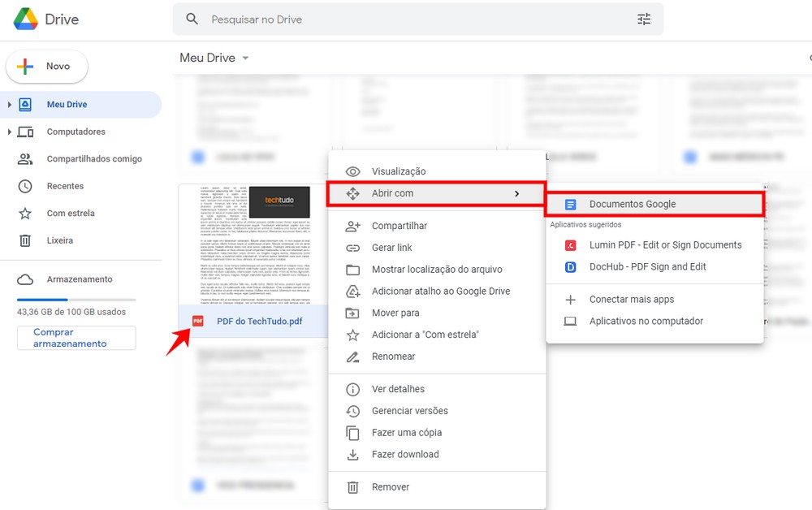Click the Mover para folder-arrow icon
Image resolution: width=812 pixels, height=510 pixels.
(x=352, y=313)
